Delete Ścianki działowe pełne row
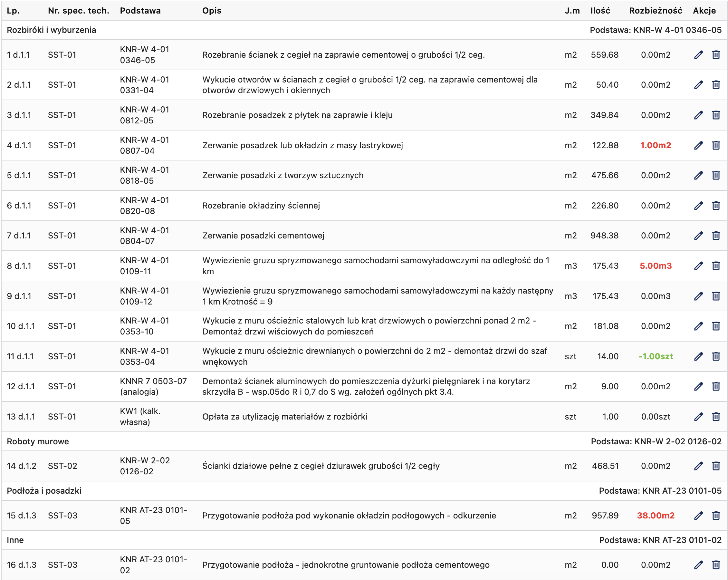This screenshot has width=728, height=580. (715, 466)
